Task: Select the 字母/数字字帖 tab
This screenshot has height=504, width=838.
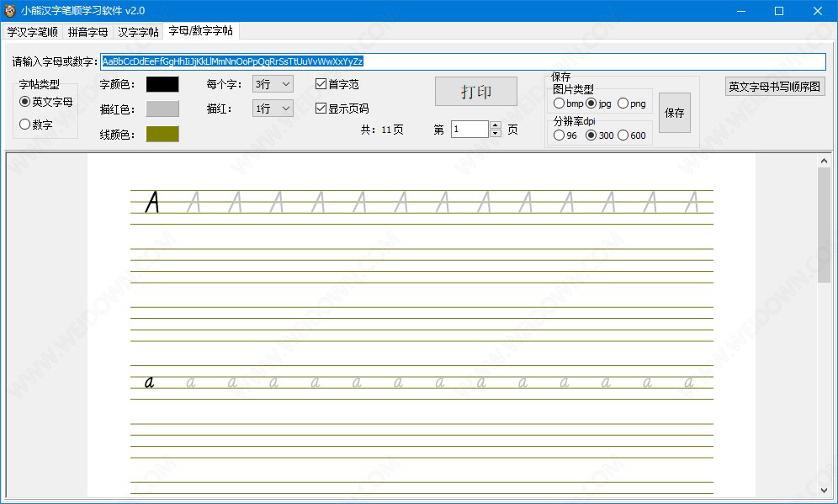Action: (x=201, y=31)
